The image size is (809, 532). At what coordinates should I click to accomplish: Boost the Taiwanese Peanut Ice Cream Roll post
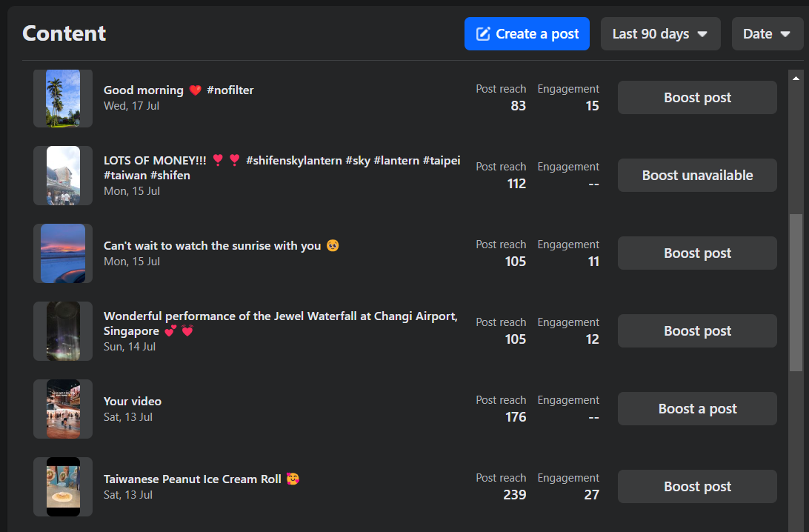697,487
